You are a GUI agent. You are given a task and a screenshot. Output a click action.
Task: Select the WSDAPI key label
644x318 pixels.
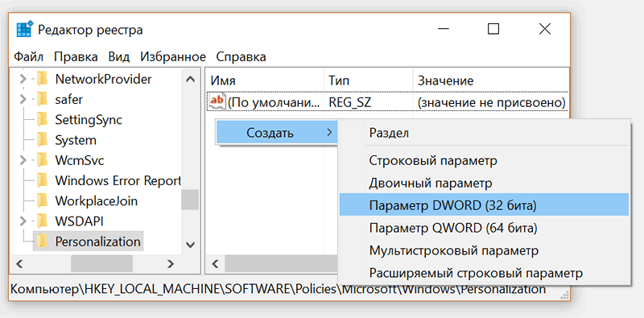79,221
